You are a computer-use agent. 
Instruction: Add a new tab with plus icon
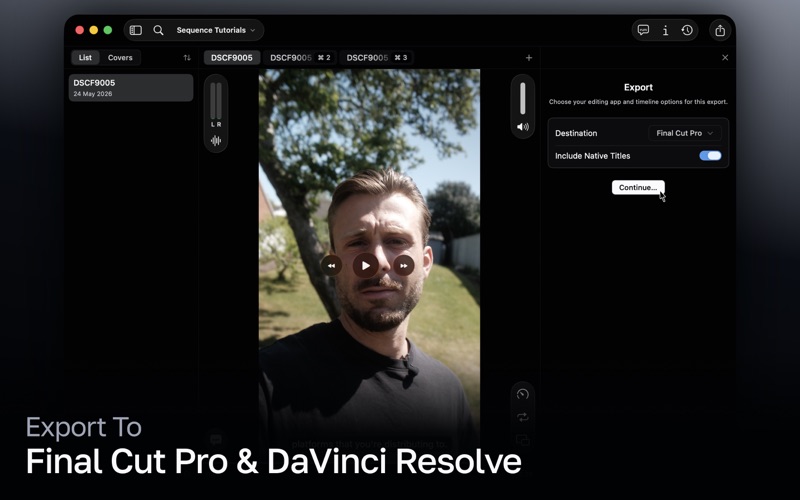click(x=529, y=58)
